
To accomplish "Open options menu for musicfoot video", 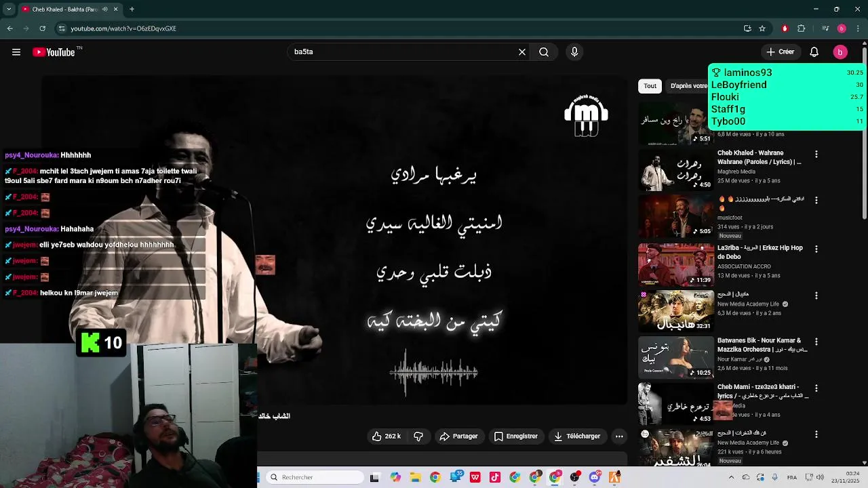I will point(816,201).
